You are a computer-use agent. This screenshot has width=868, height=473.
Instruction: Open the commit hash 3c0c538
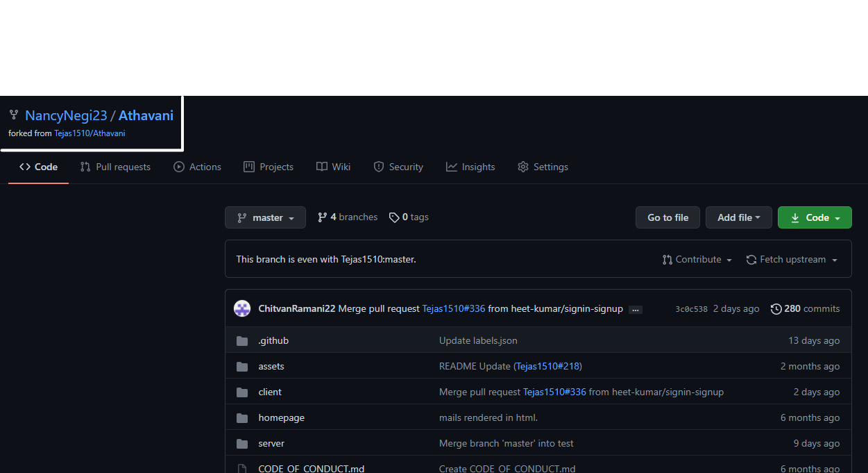tap(691, 309)
